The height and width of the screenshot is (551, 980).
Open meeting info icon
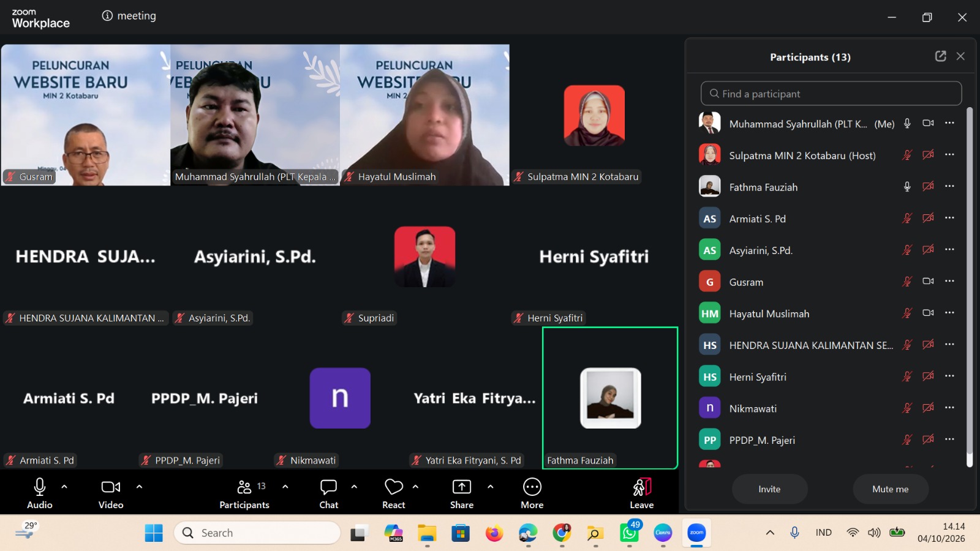(107, 16)
